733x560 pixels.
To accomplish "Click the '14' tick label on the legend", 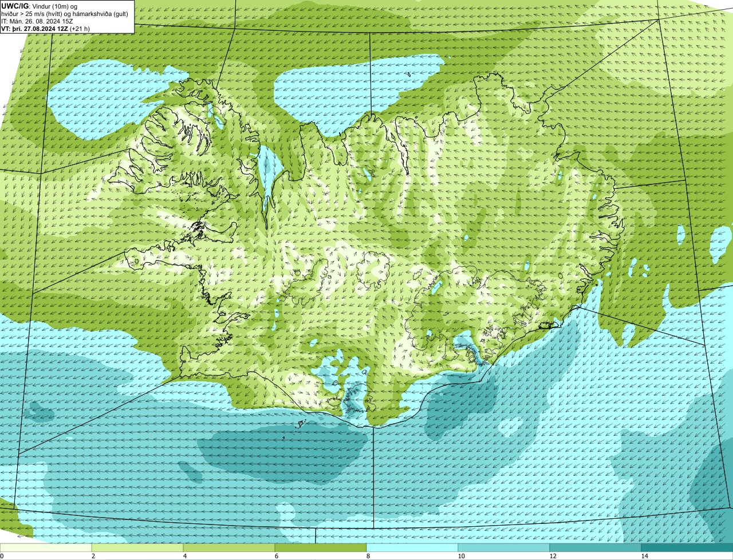I will click(644, 556).
